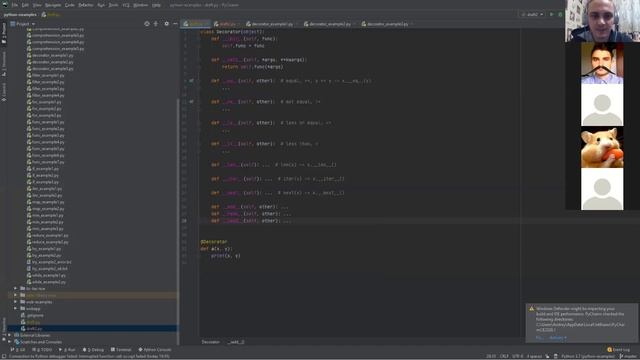Hide the Project tool window
The height and width of the screenshot is (360, 640).
point(175,24)
